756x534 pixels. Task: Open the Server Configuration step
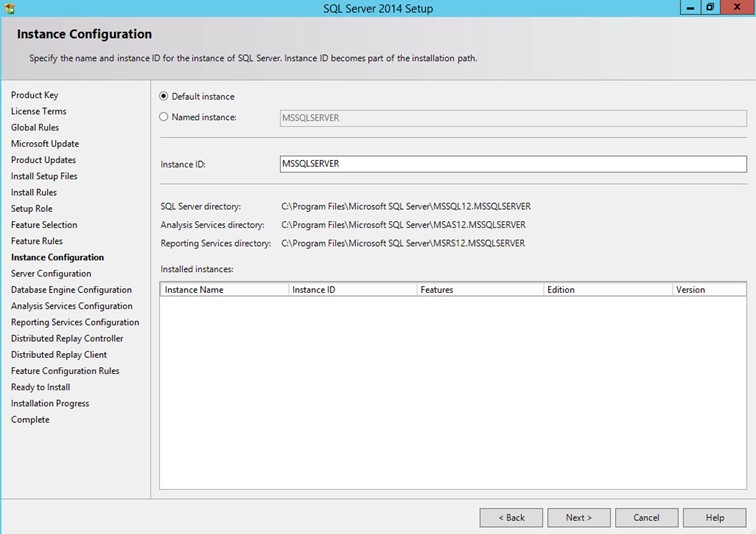[51, 274]
